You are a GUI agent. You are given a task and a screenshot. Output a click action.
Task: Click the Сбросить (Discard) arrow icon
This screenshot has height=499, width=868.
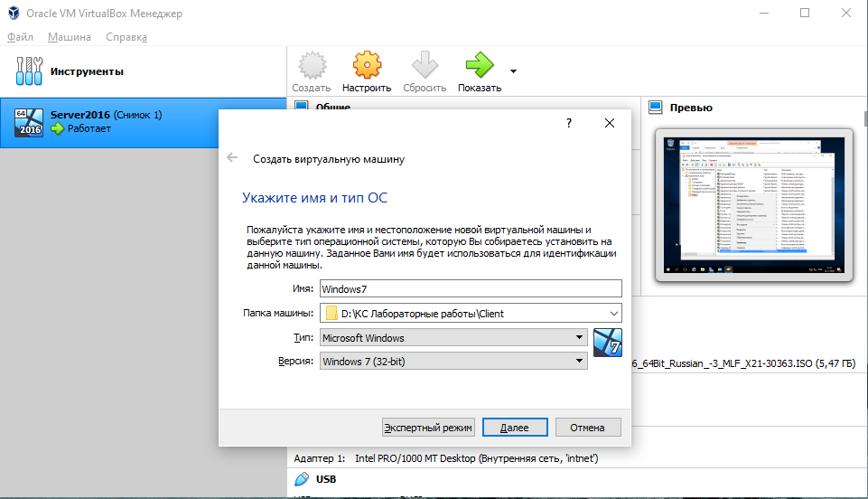pos(425,66)
